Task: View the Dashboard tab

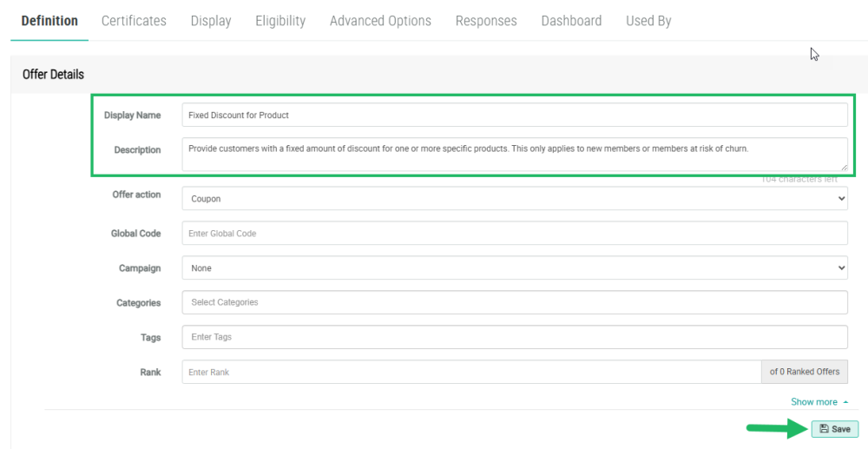Action: [571, 21]
